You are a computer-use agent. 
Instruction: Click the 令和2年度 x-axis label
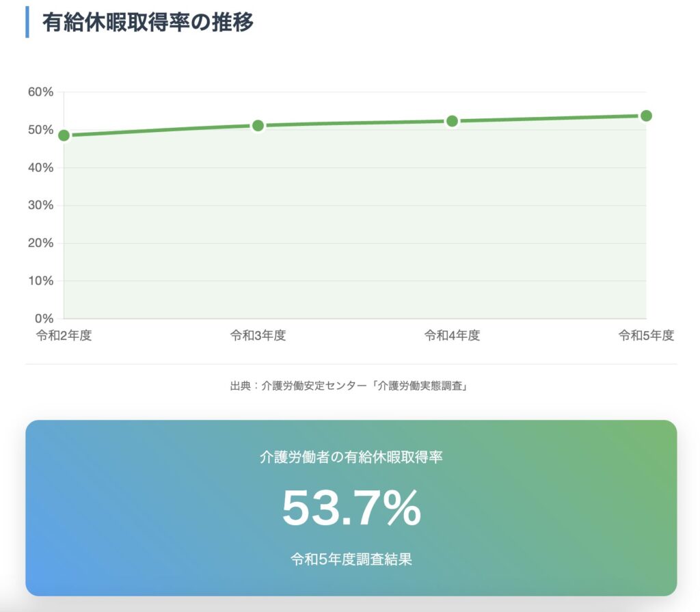64,336
